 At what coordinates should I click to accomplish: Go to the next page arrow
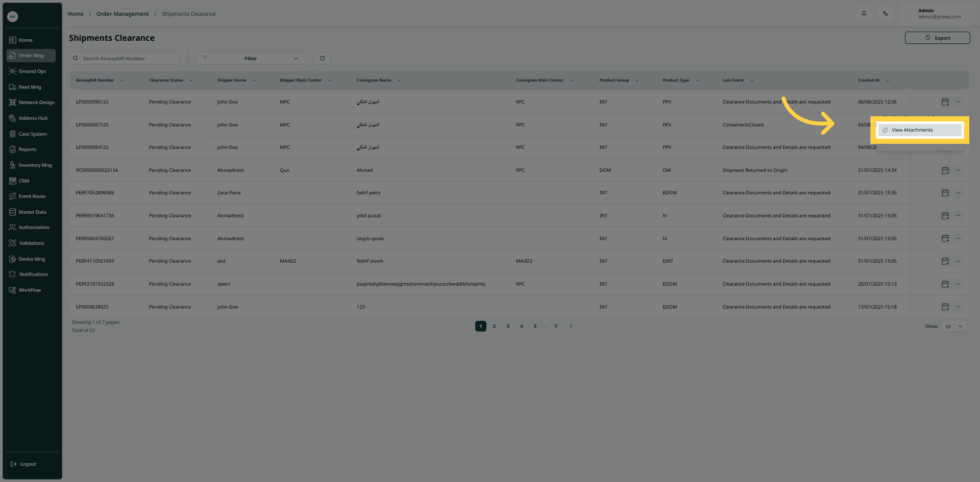[x=571, y=326]
